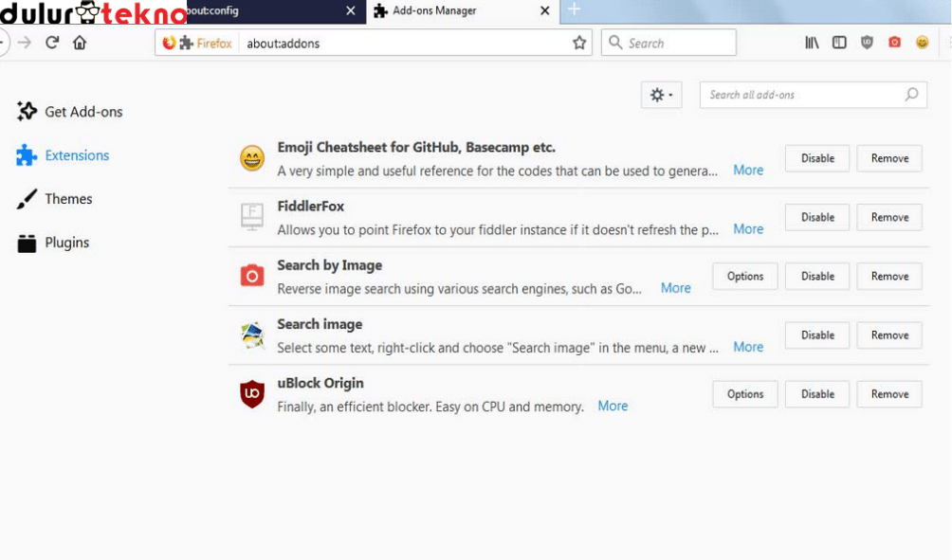The height and width of the screenshot is (560, 952).
Task: Click the Search image extension name
Action: (x=320, y=325)
